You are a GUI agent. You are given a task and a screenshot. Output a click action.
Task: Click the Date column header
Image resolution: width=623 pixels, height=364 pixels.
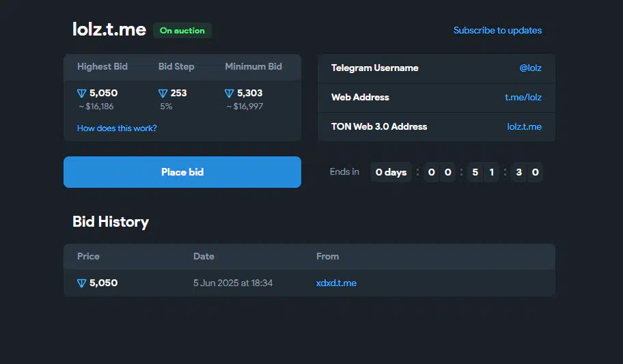204,256
